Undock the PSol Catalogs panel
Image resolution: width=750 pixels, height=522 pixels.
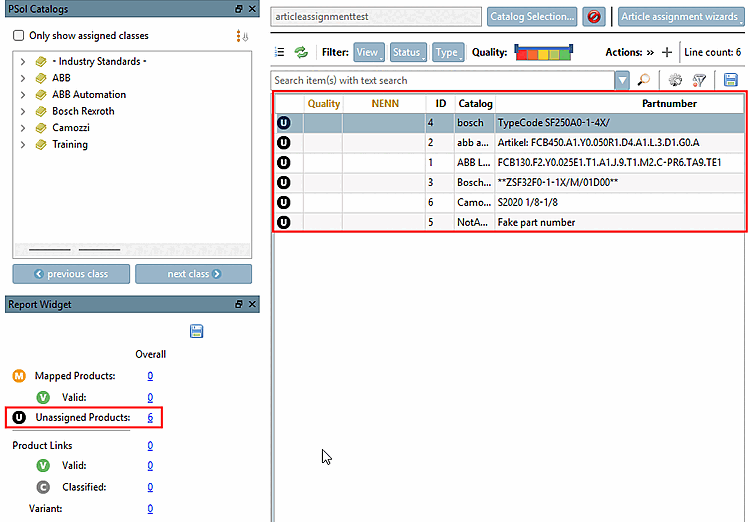(239, 9)
